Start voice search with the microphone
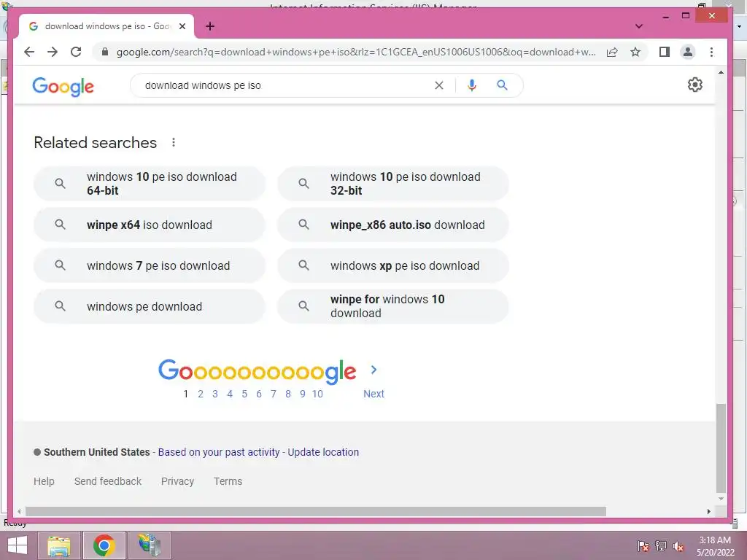 tap(472, 85)
